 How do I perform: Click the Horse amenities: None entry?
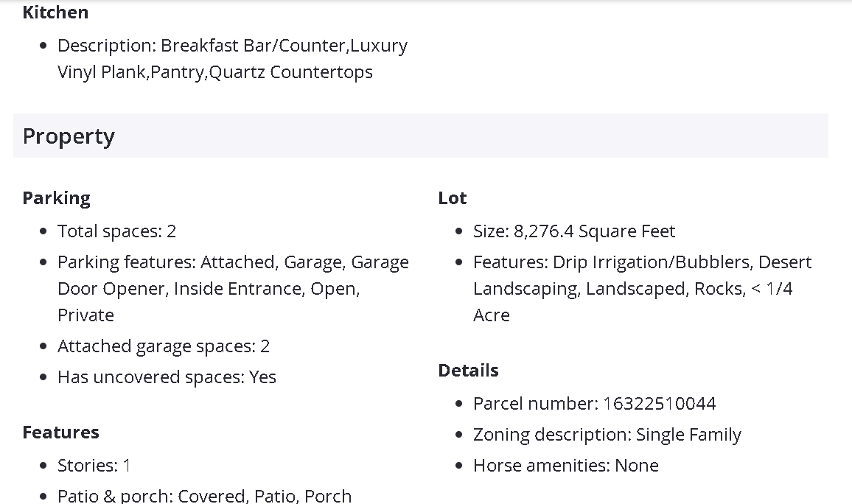[x=565, y=466]
